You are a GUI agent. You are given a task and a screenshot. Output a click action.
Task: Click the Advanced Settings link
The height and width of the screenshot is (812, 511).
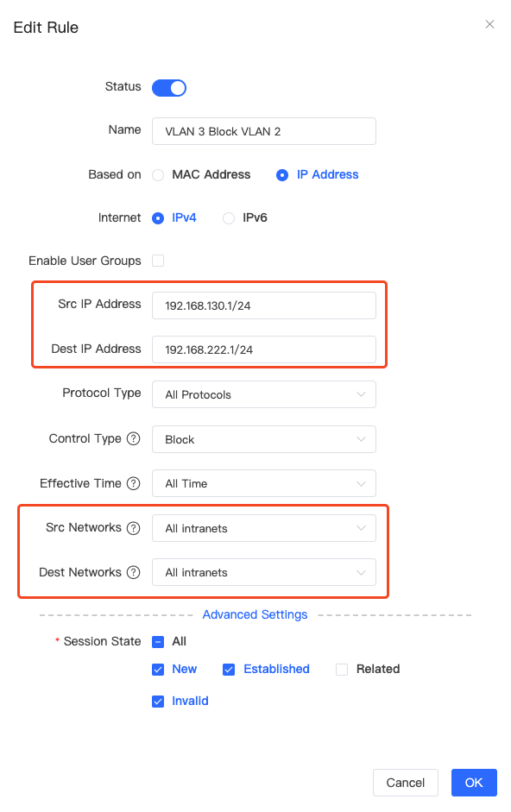[x=255, y=614]
